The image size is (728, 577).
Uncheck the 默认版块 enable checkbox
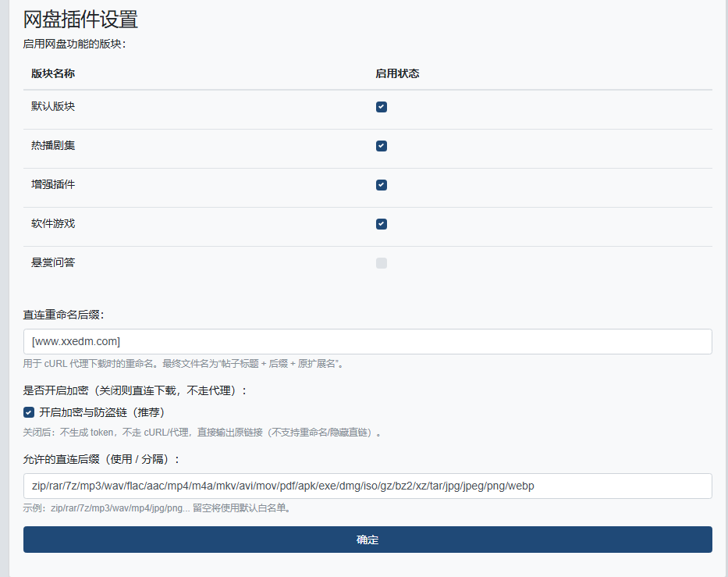point(382,107)
